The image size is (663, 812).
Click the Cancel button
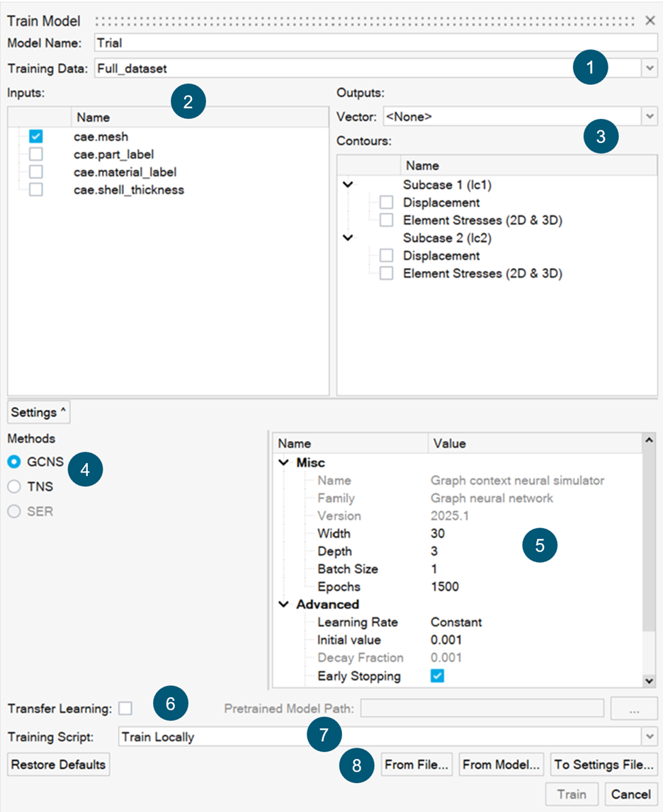point(631,794)
